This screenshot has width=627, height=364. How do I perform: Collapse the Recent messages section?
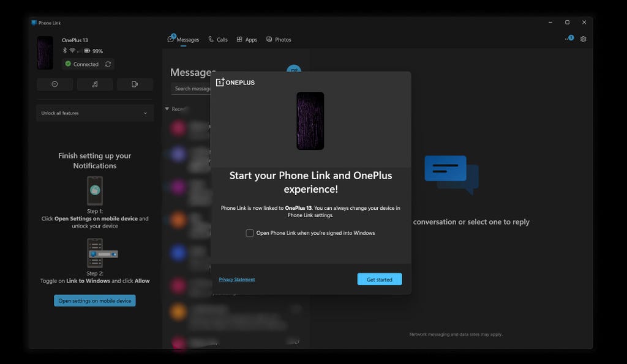coord(167,109)
